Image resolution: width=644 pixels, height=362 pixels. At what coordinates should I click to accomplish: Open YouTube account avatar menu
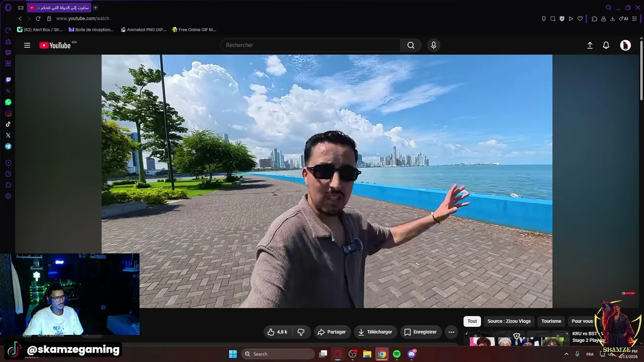tap(625, 45)
